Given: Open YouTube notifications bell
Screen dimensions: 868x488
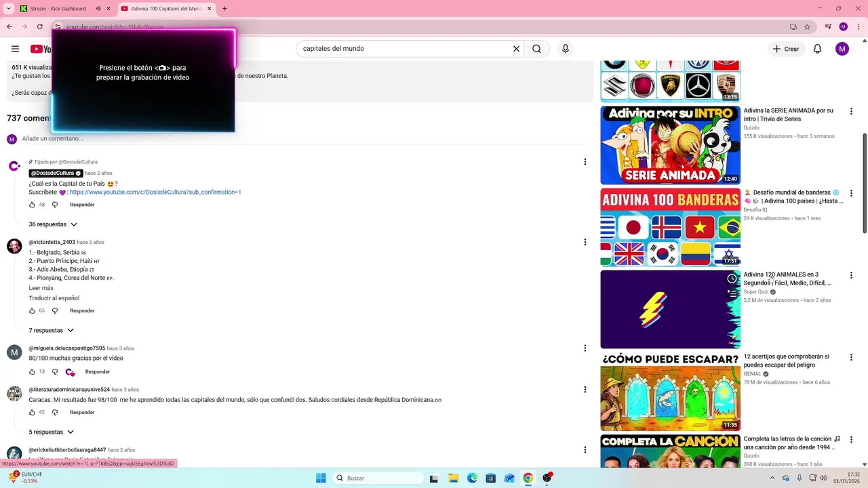Looking at the screenshot, I should click(817, 49).
